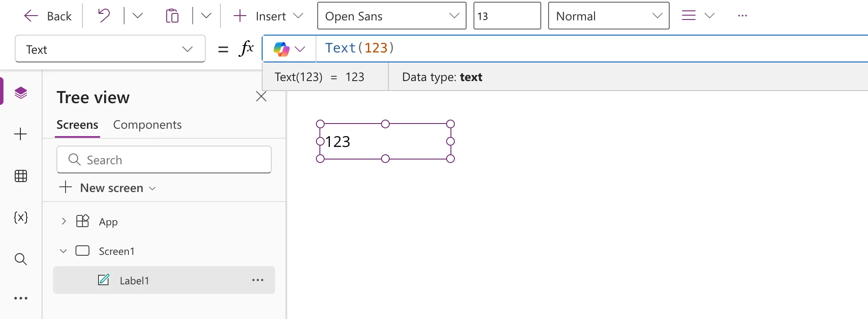
Task: Select the 123 label on canvas
Action: pos(385,141)
